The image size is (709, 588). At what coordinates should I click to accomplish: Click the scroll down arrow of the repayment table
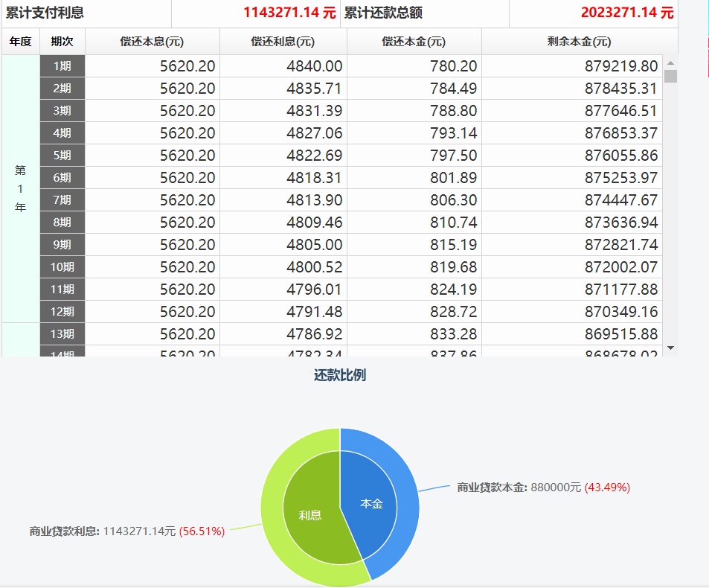(x=670, y=348)
